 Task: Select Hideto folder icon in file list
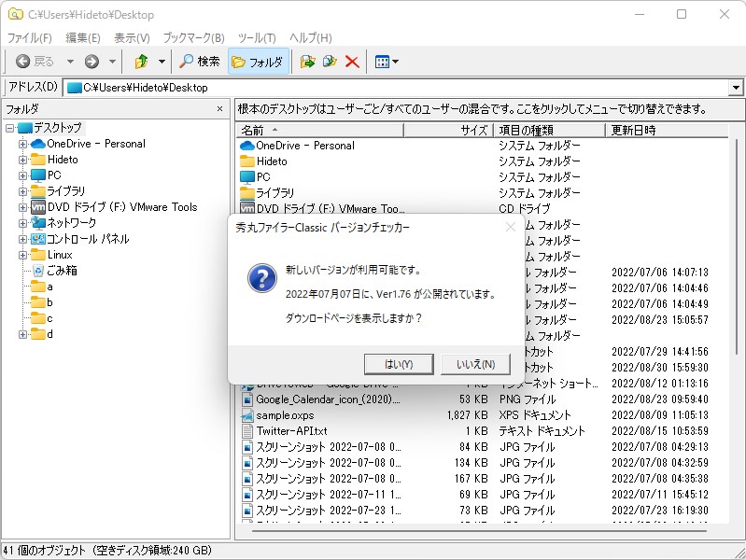point(246,161)
